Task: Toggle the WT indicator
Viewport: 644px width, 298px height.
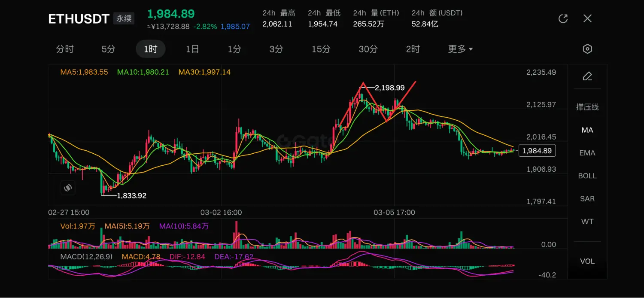Action: [587, 222]
